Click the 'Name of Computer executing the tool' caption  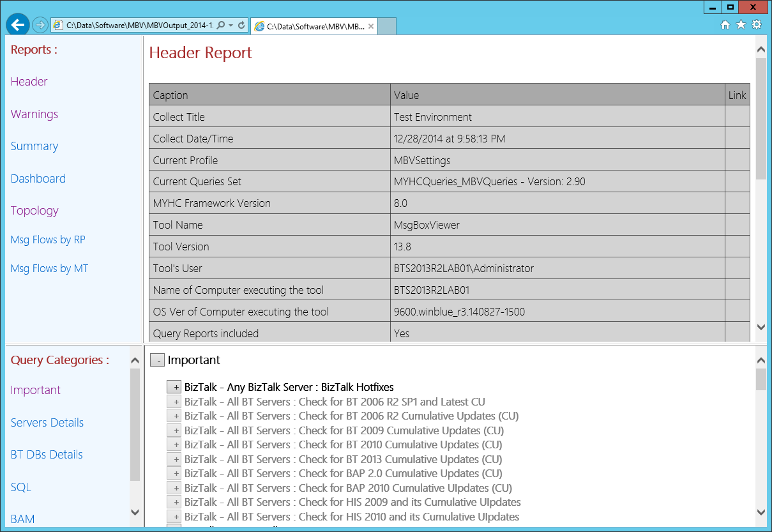click(269, 290)
